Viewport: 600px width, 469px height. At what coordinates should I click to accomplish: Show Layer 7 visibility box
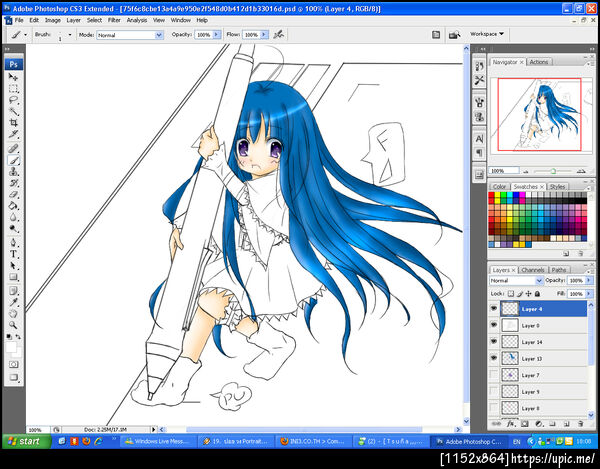494,375
